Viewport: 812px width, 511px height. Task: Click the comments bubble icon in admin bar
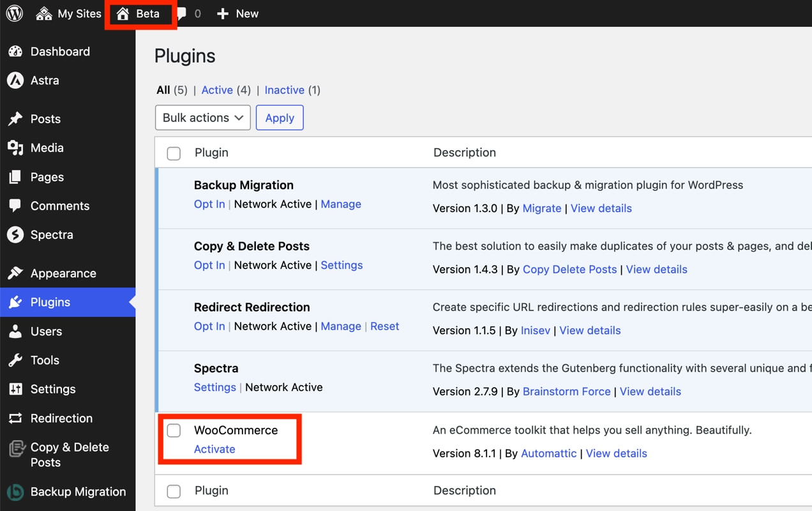(x=182, y=13)
